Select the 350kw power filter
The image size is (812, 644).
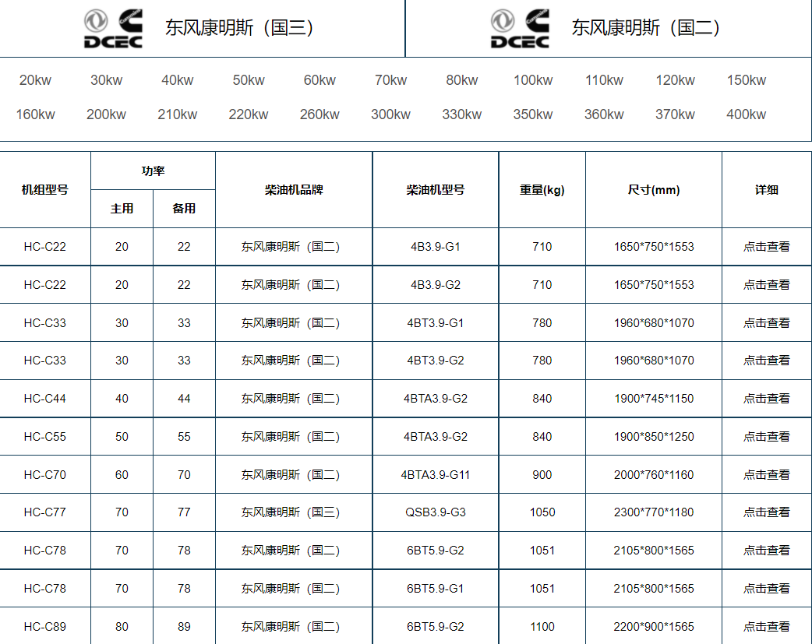coord(533,114)
